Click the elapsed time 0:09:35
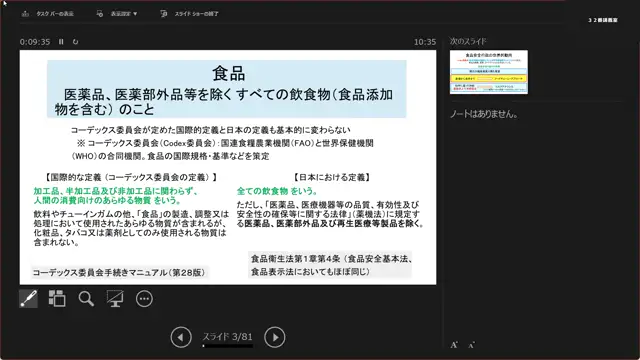This screenshot has width=640, height=360. coord(35,42)
